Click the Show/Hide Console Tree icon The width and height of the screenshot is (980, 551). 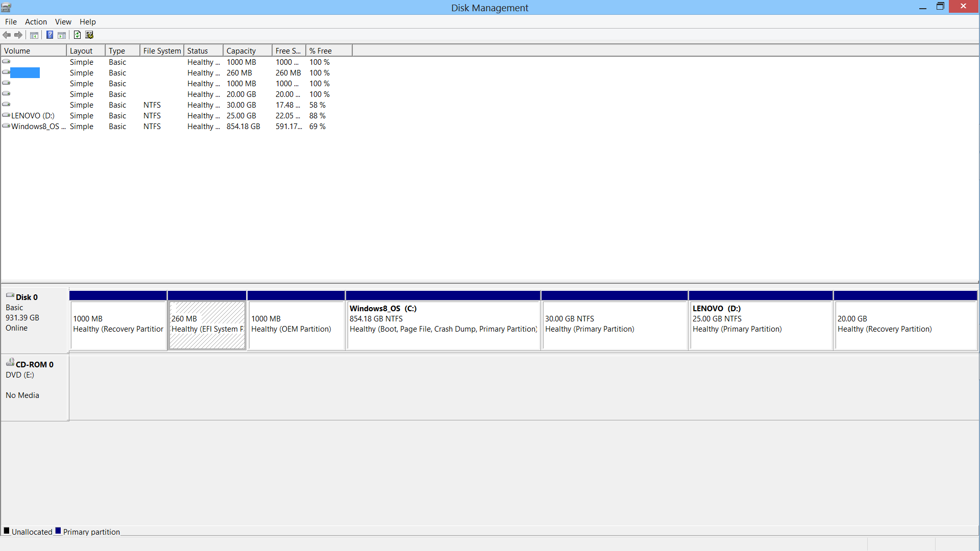click(34, 35)
